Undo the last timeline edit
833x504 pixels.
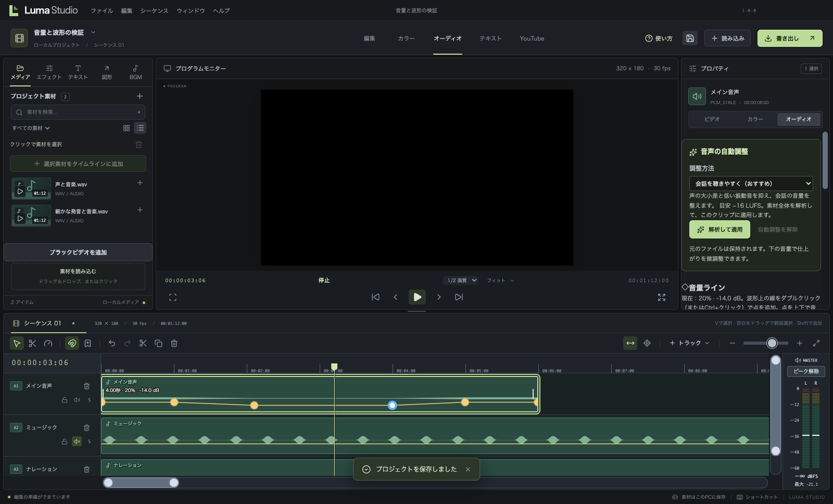click(112, 343)
